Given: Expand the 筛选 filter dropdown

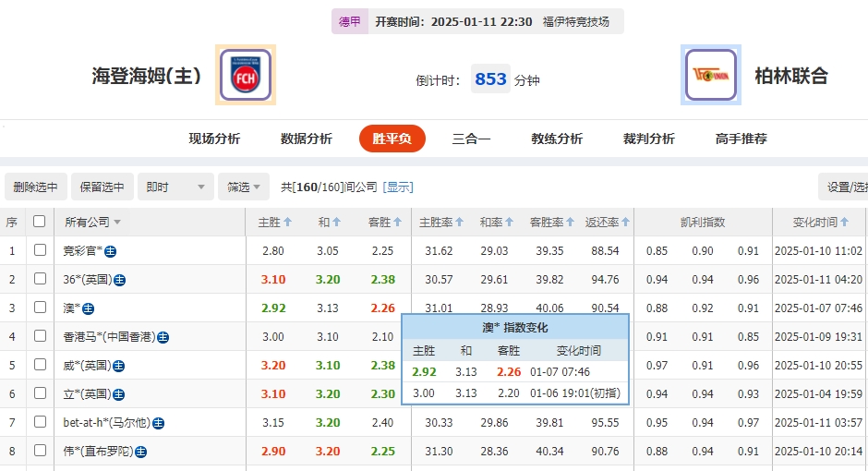Looking at the screenshot, I should point(244,187).
